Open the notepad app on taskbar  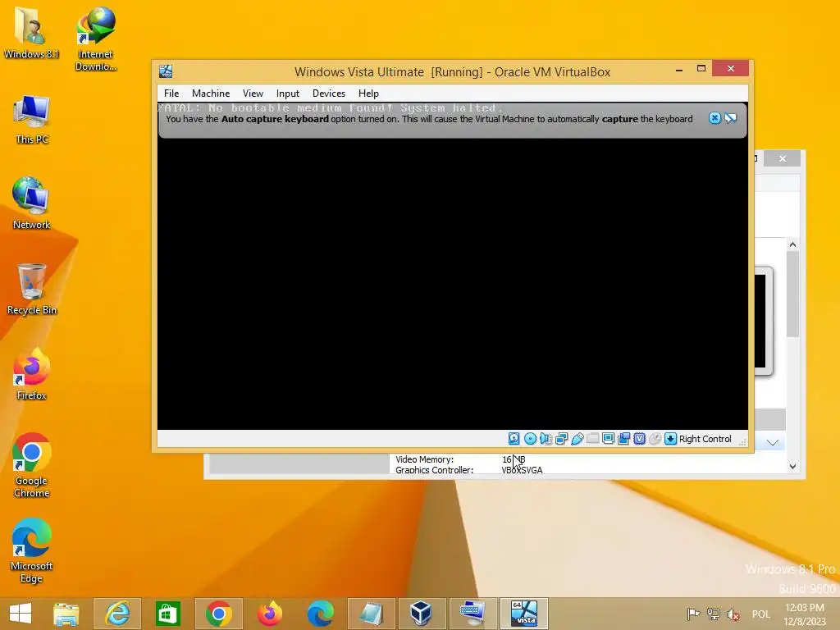[x=372, y=614]
